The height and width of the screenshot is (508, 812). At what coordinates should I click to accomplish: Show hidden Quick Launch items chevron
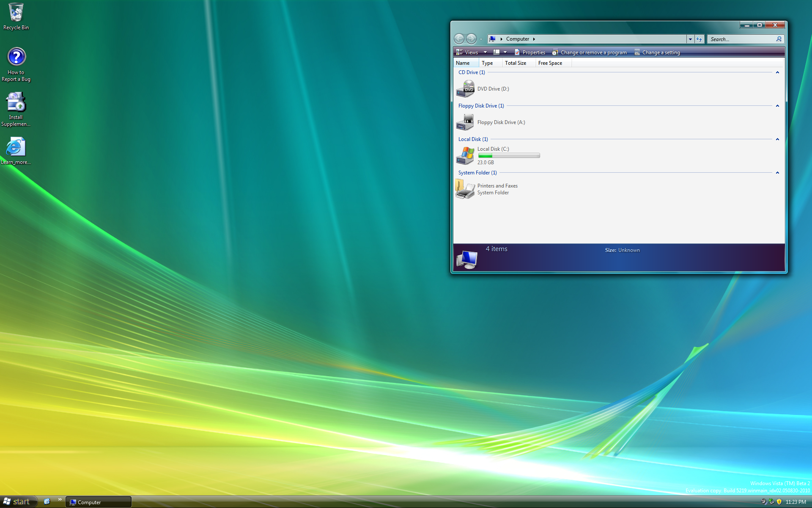60,500
